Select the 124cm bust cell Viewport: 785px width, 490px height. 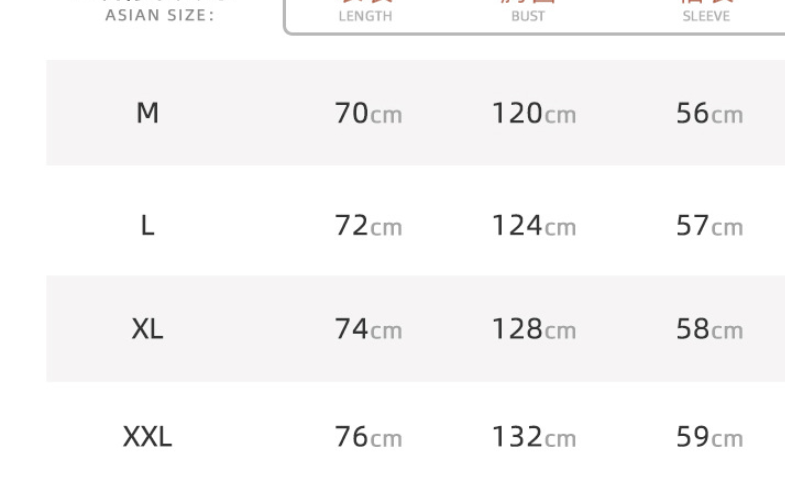(x=533, y=227)
